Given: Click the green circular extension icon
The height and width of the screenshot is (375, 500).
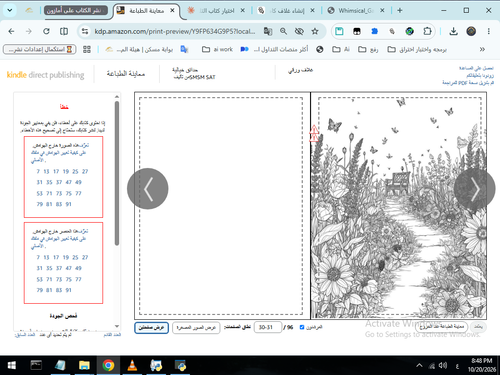Looking at the screenshot, I should pyautogui.click(x=410, y=31).
